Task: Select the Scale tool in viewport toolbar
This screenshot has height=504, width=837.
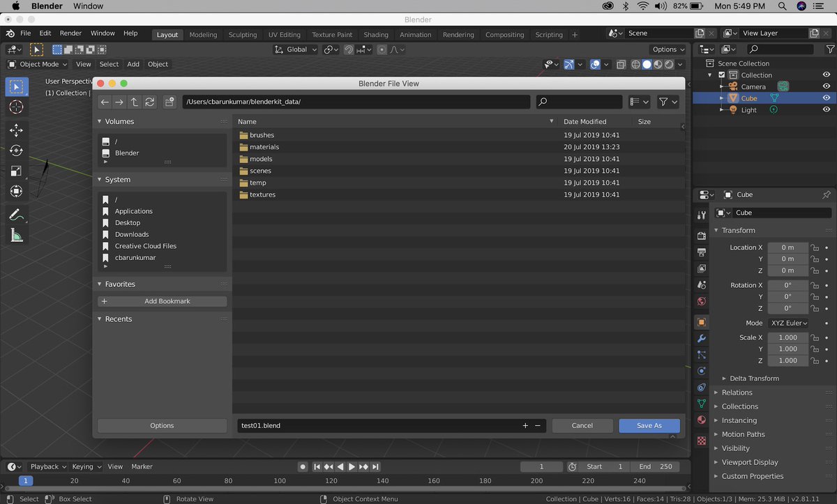Action: coord(16,171)
